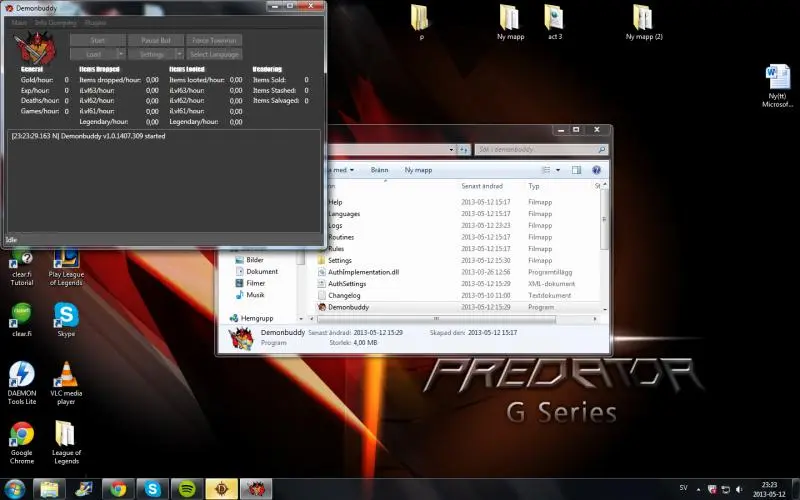This screenshot has height=500, width=800.
Task: Click the Explorer refresh address button
Action: click(x=463, y=149)
